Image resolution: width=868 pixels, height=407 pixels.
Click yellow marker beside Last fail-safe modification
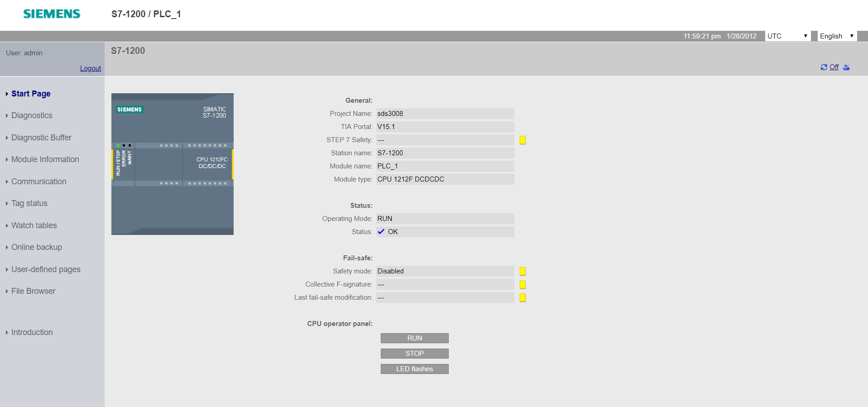pyautogui.click(x=523, y=297)
